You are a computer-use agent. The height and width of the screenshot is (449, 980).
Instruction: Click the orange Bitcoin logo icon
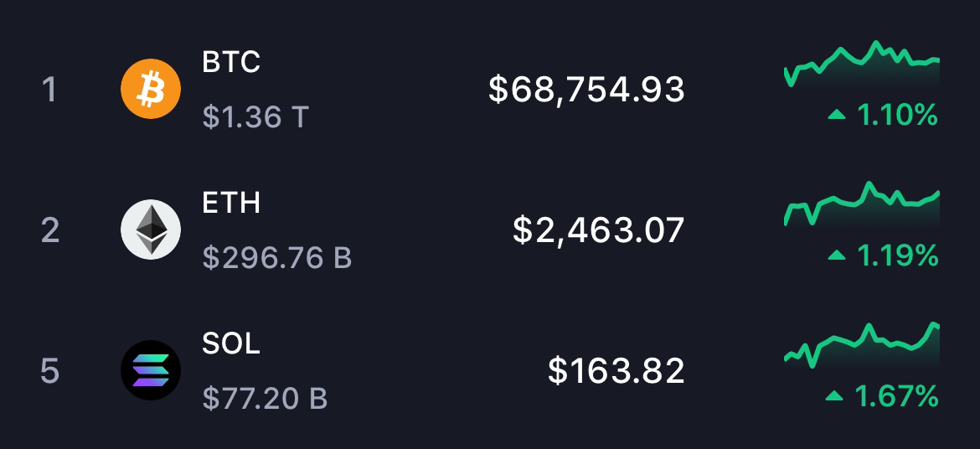[x=151, y=89]
